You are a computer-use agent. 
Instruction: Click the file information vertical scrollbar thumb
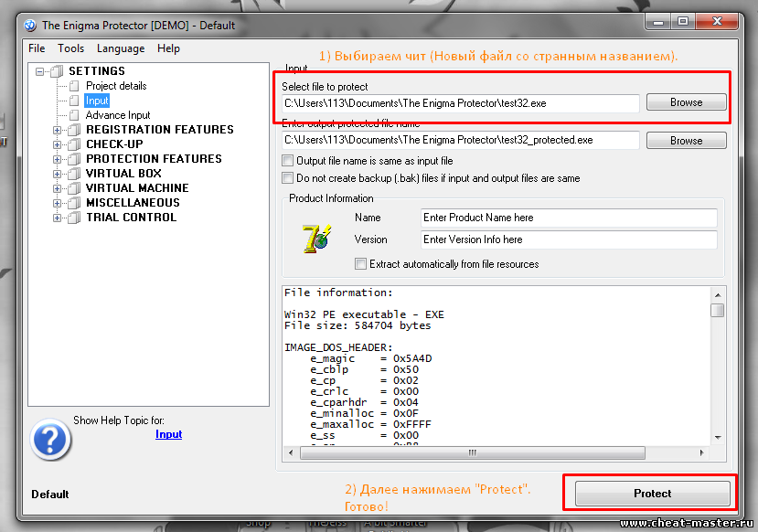coord(718,310)
